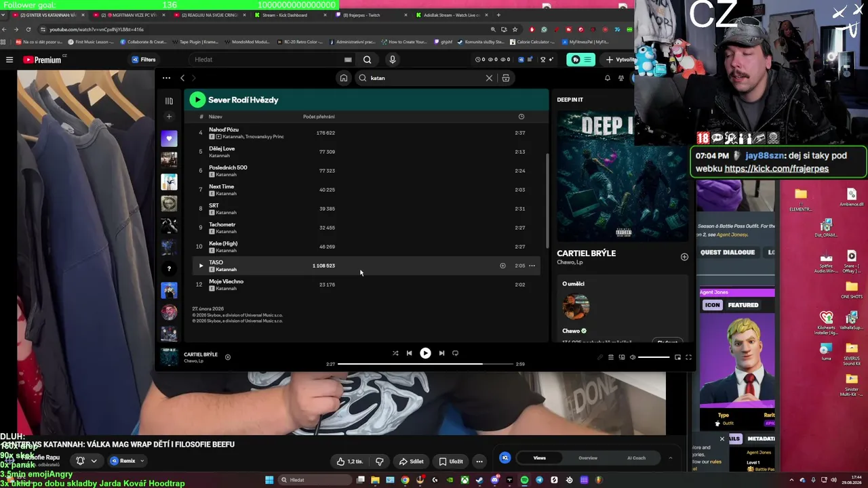Add CARTIEL BRÝLE to Liked Songs in sidebar

[684, 257]
